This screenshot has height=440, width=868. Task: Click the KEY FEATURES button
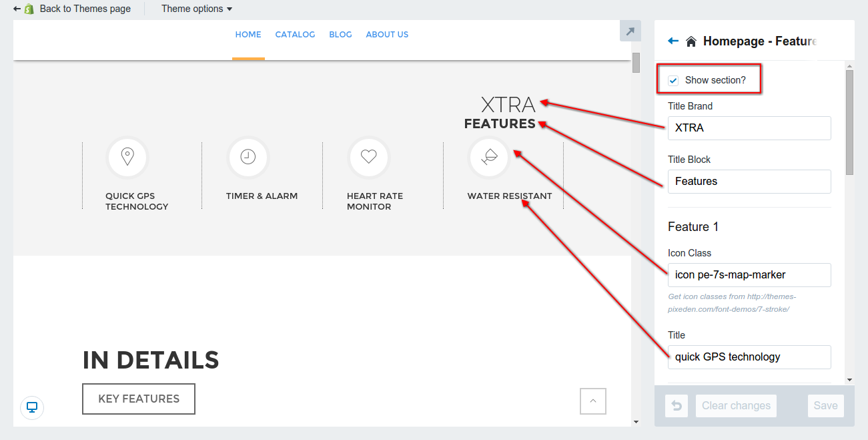pyautogui.click(x=139, y=399)
